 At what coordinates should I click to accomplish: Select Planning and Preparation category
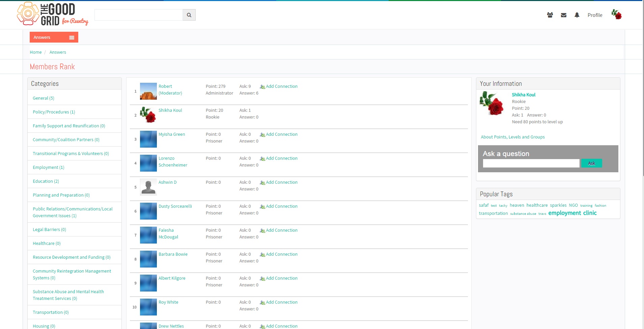click(61, 195)
